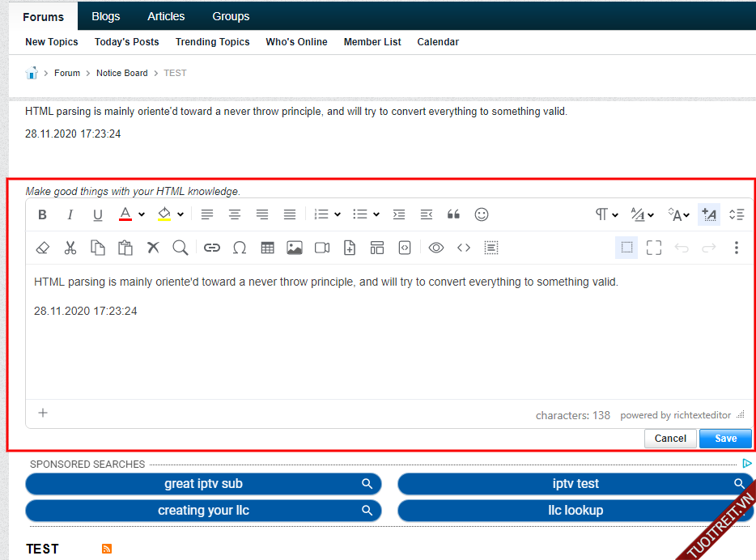Switch to HTML code view icon

coord(464,248)
